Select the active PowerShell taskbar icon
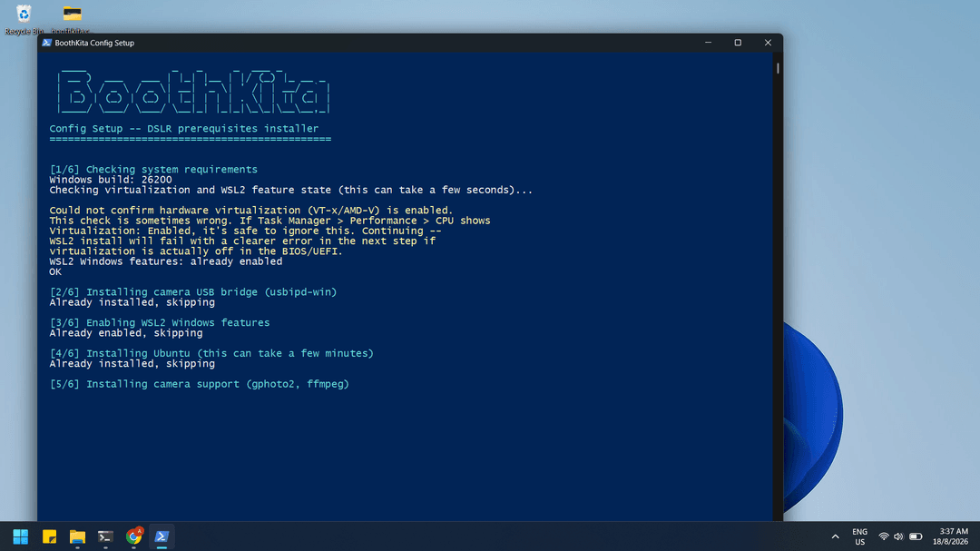 162,536
